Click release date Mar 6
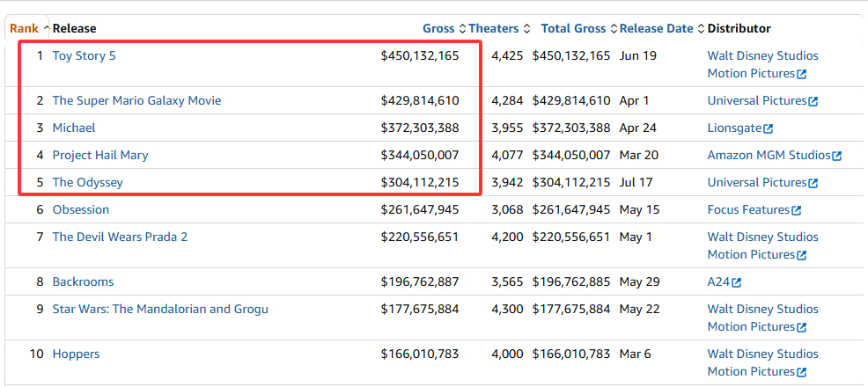Screen dimensions: 868x387 coord(636,354)
